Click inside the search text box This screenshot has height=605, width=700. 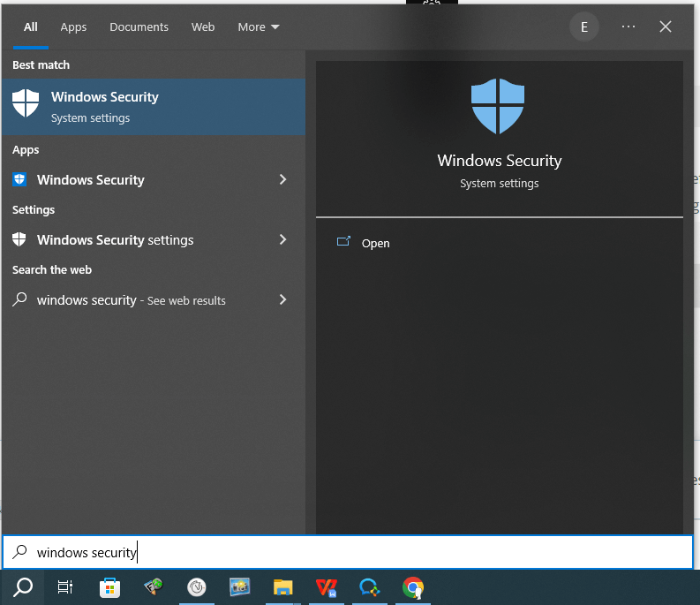coord(353,553)
